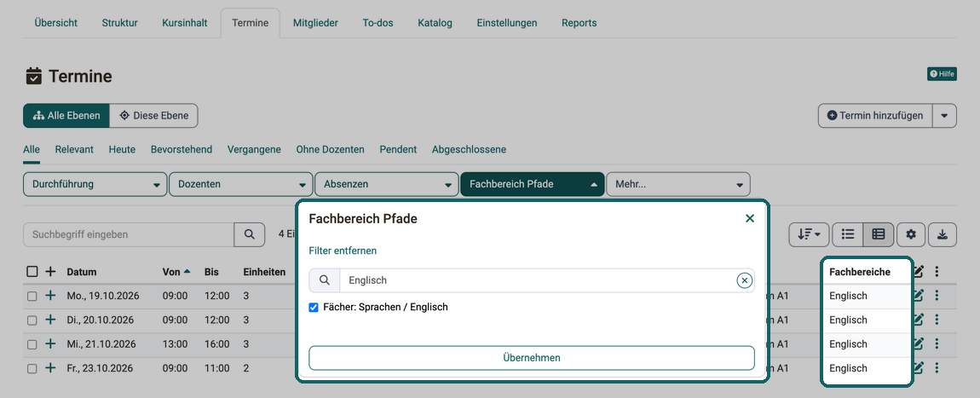The image size is (980, 398).
Task: Open the Einstellungen tab
Action: (507, 23)
